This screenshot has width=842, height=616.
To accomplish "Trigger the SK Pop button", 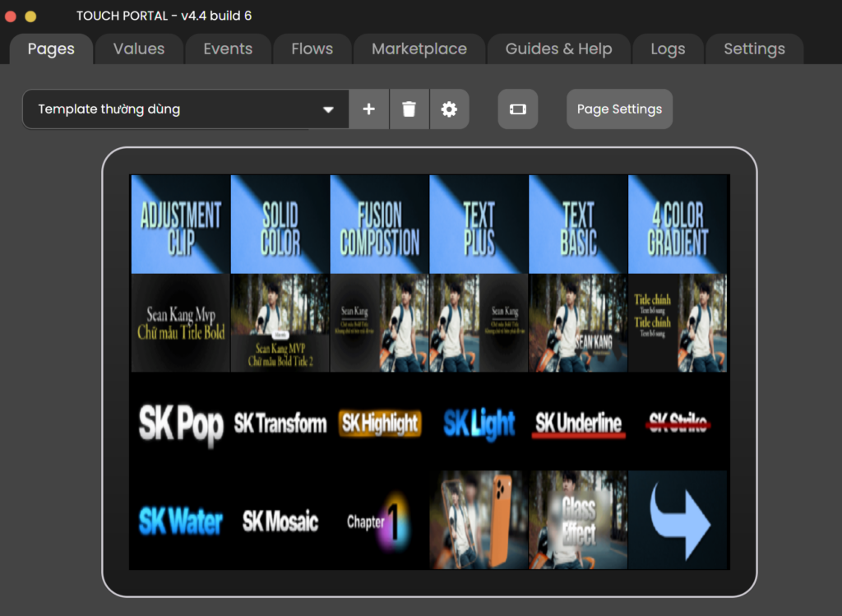I will (180, 423).
